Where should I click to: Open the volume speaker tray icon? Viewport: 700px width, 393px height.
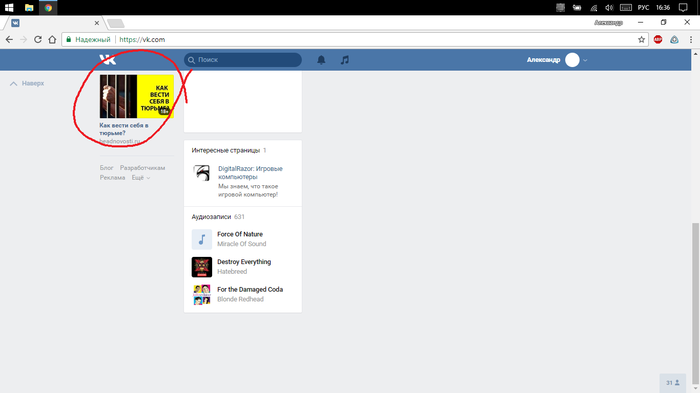point(609,8)
